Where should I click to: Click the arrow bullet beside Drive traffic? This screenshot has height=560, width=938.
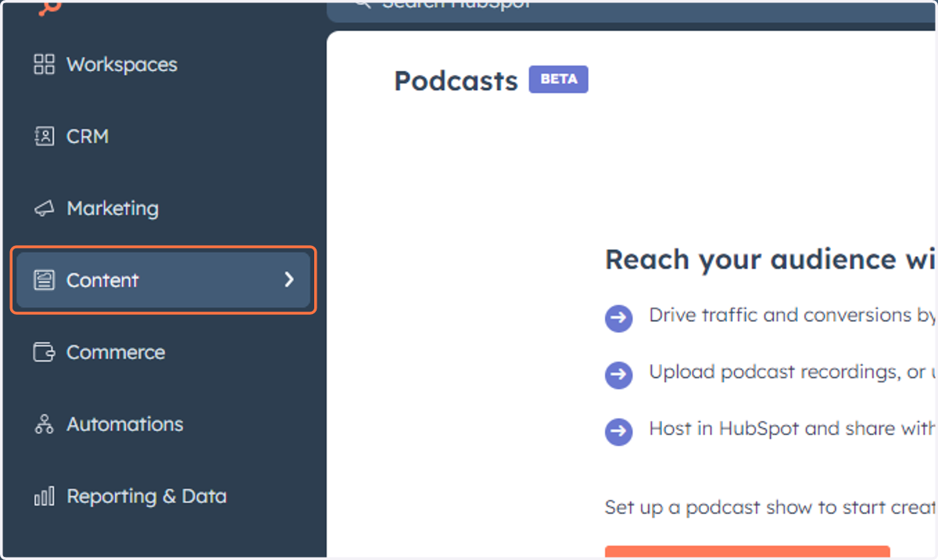tap(618, 318)
